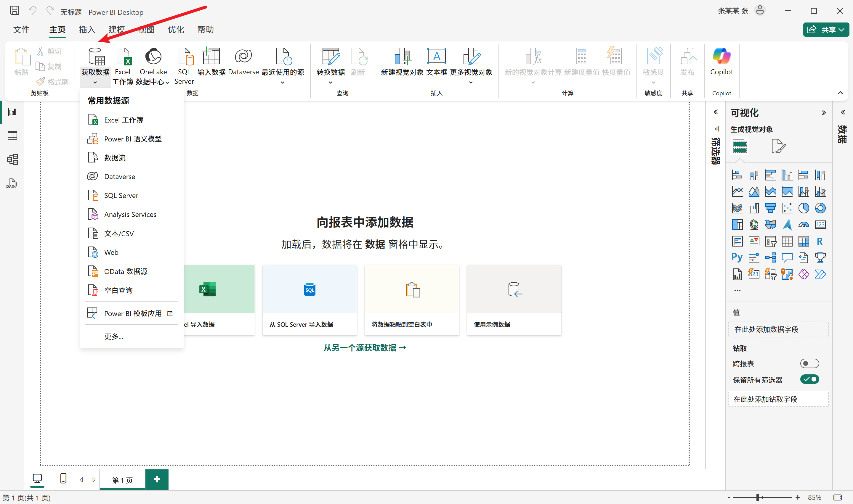Image resolution: width=853 pixels, height=504 pixels.
Task: Switch to mobile layout icon
Action: (63, 479)
